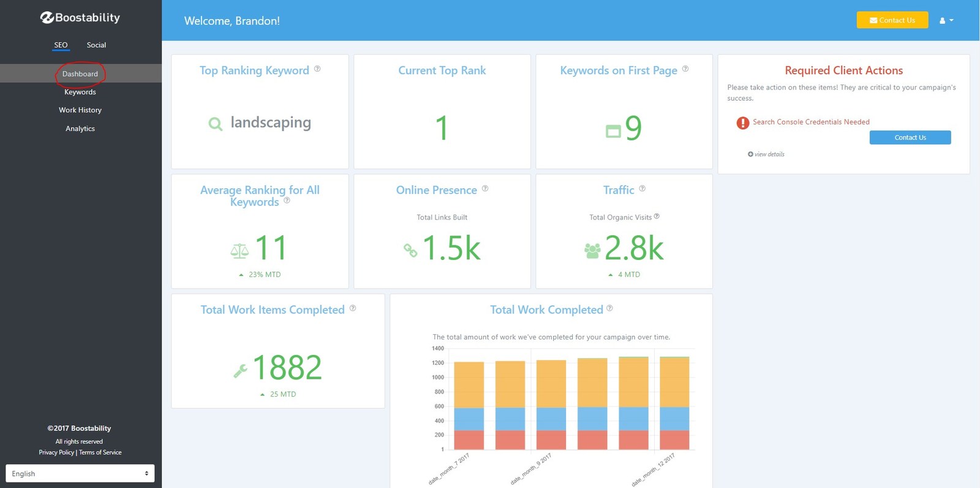Image resolution: width=980 pixels, height=488 pixels.
Task: Open the English language dropdown
Action: [80, 473]
